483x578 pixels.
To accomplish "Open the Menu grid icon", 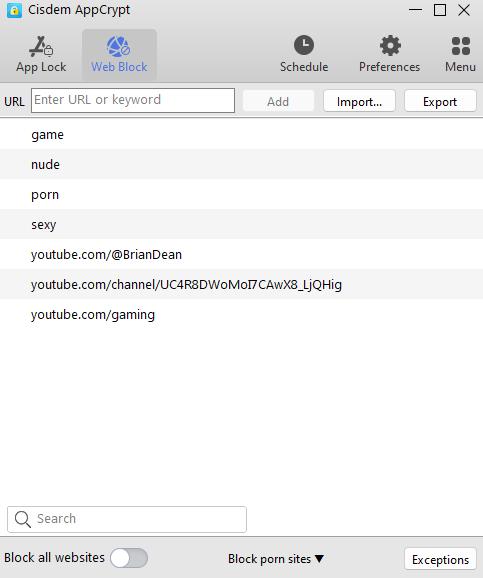I will 461,46.
